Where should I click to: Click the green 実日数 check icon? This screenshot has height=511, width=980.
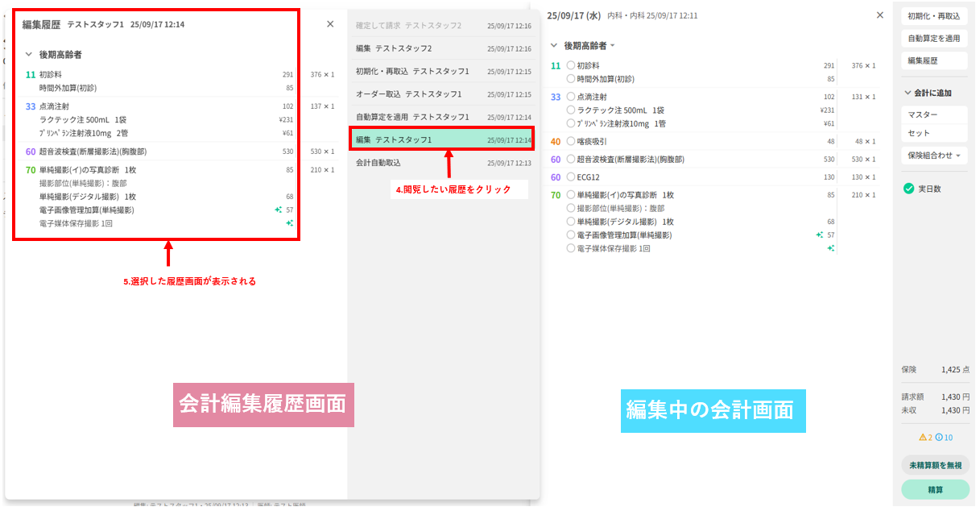point(908,189)
